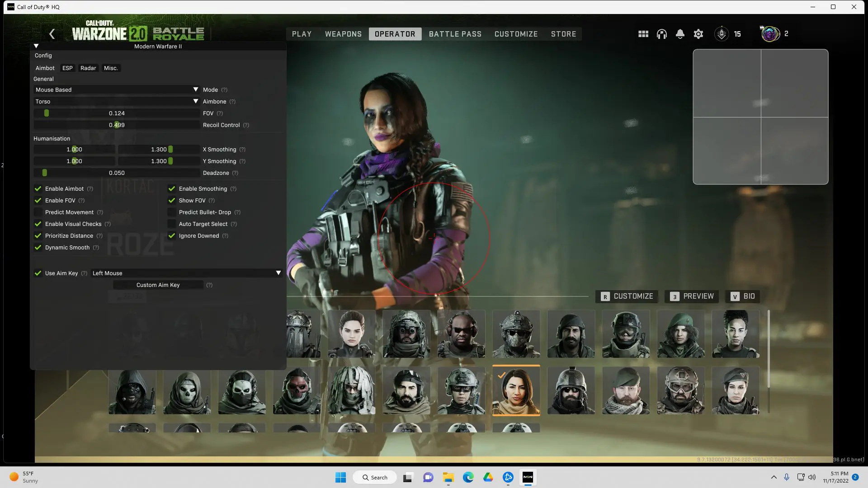The image size is (868, 488).
Task: Toggle Enable Smoothing checkbox
Action: pyautogui.click(x=172, y=188)
